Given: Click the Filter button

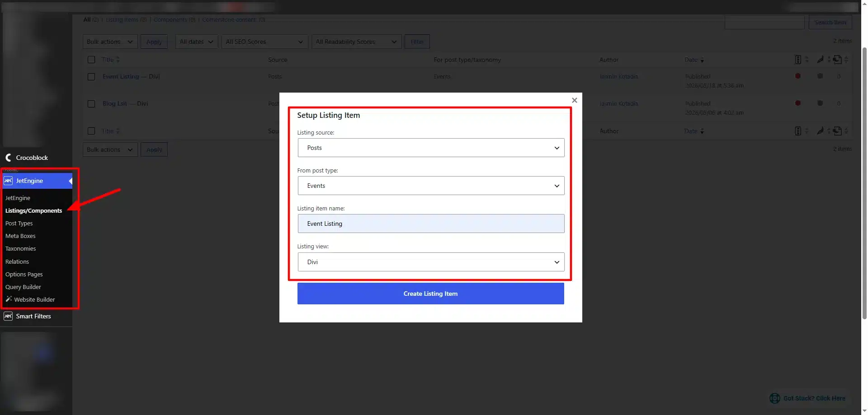Looking at the screenshot, I should (x=417, y=42).
